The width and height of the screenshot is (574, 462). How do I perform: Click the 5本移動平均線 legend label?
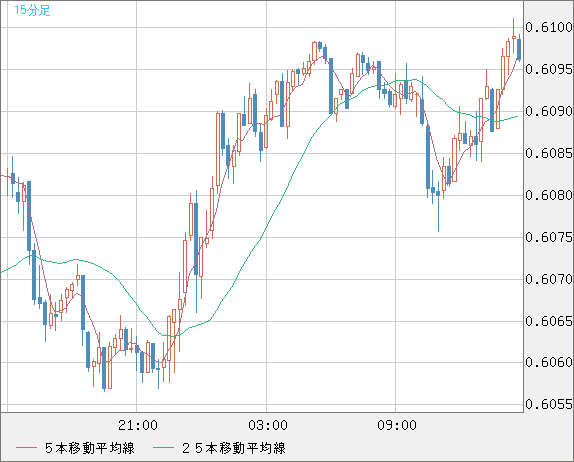[x=90, y=448]
